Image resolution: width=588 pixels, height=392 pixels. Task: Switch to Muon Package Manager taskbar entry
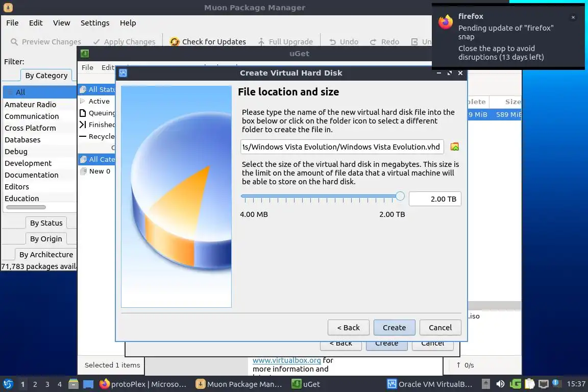pos(239,384)
